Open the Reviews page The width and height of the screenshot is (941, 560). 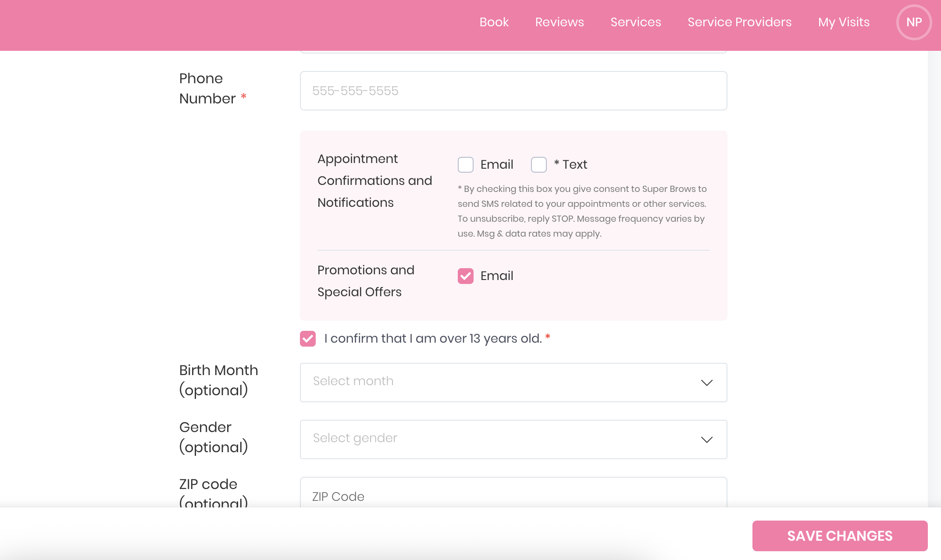[559, 22]
